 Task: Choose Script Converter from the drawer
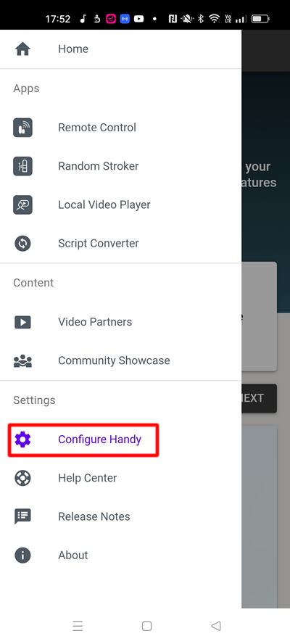tap(121, 243)
